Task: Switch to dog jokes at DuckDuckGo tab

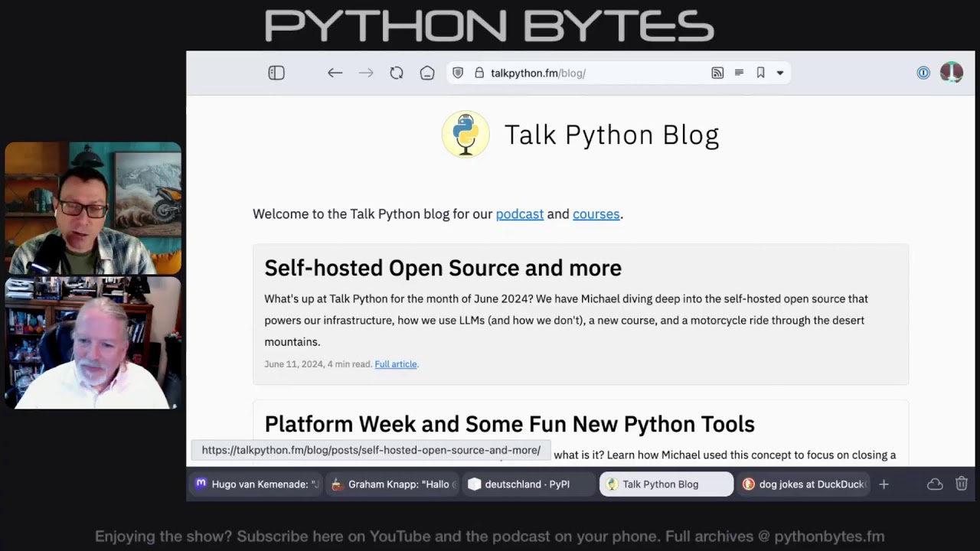Action: pyautogui.click(x=803, y=484)
